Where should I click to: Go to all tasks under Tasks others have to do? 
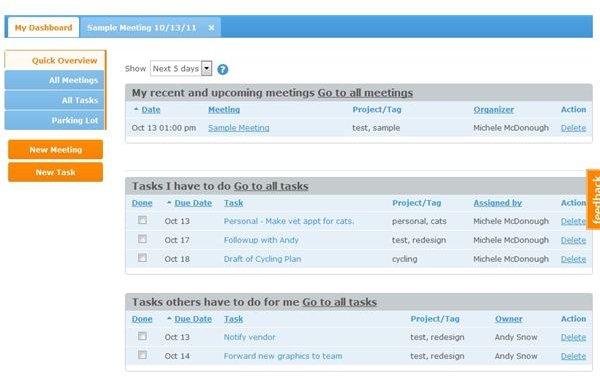point(339,302)
